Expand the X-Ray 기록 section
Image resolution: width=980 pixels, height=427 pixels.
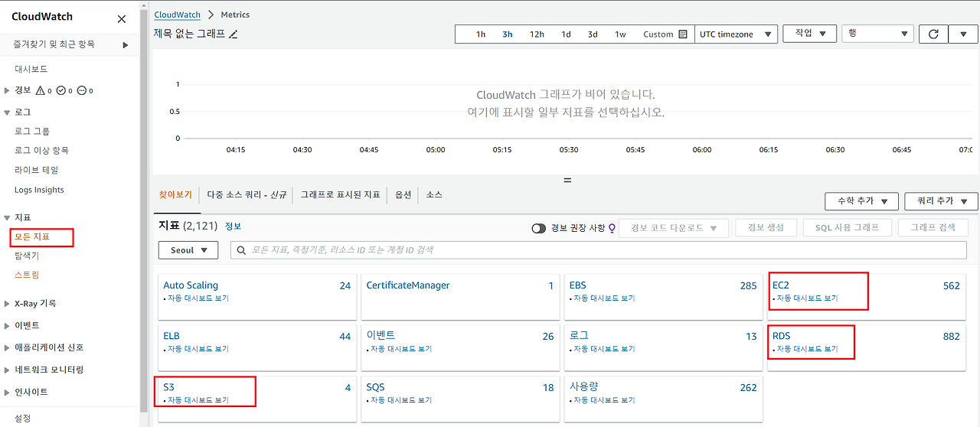tap(7, 304)
